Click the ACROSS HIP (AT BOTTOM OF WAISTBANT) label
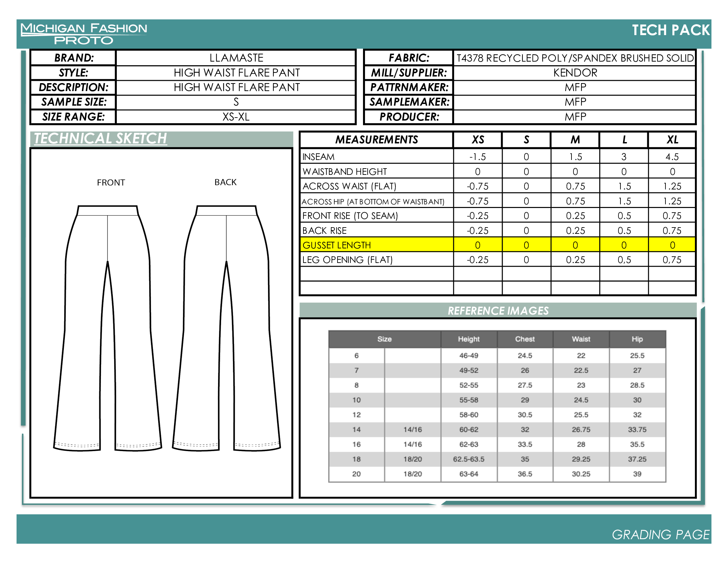Screen dimensions: 728x563 pos(373,201)
